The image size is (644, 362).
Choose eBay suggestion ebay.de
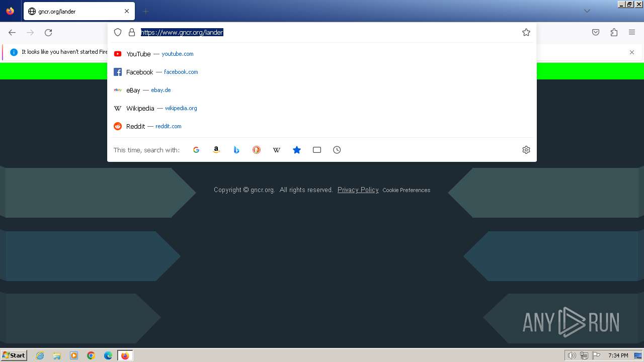(x=322, y=90)
